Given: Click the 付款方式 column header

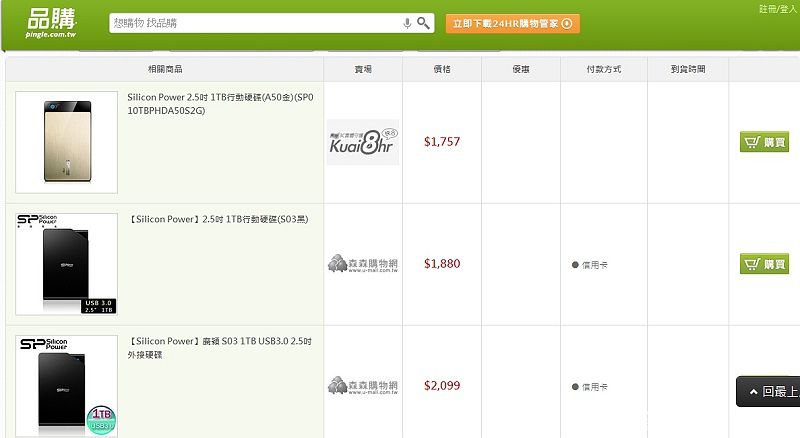Looking at the screenshot, I should tap(604, 69).
